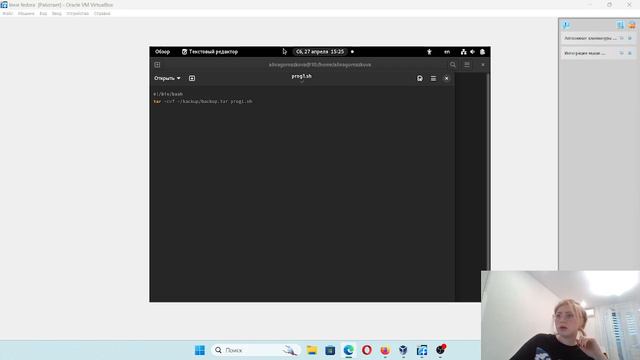Dismiss the Интеграция мыши notification

(630, 53)
